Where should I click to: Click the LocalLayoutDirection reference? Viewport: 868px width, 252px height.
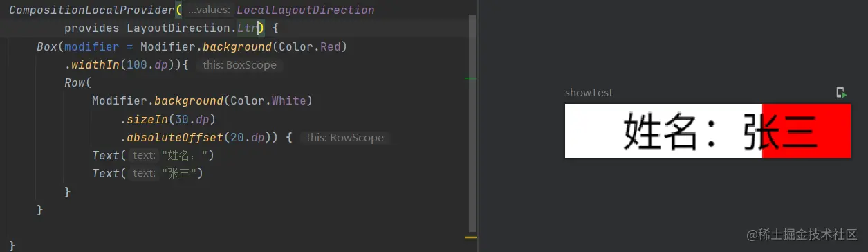point(306,10)
